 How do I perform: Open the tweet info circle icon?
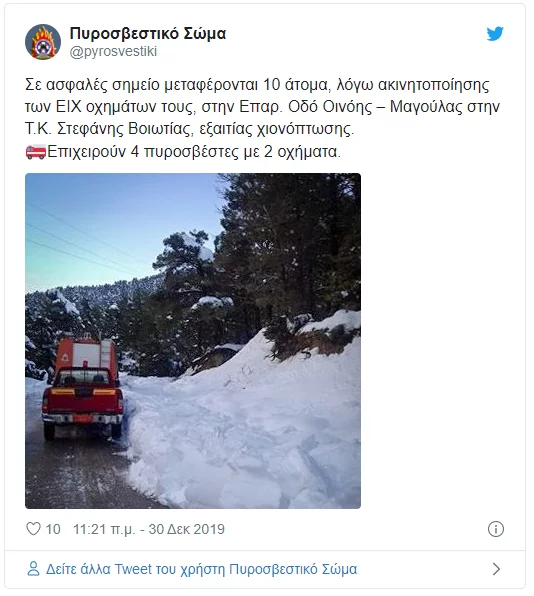[x=496, y=529]
